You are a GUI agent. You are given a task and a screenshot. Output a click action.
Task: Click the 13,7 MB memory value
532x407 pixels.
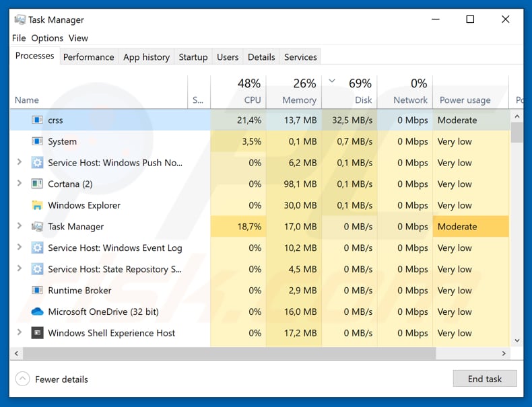pyautogui.click(x=300, y=120)
